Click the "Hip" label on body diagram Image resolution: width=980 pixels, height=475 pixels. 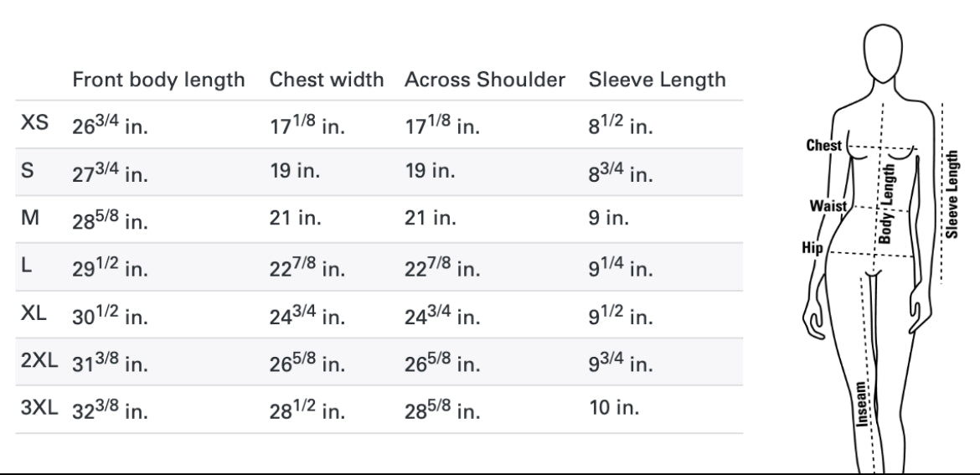point(813,249)
